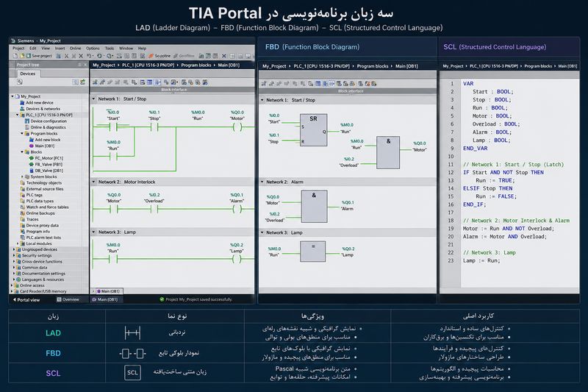This screenshot has width=588, height=392.
Task: Click the Undo arrow icon in the toolbar
Action: coord(89,56)
